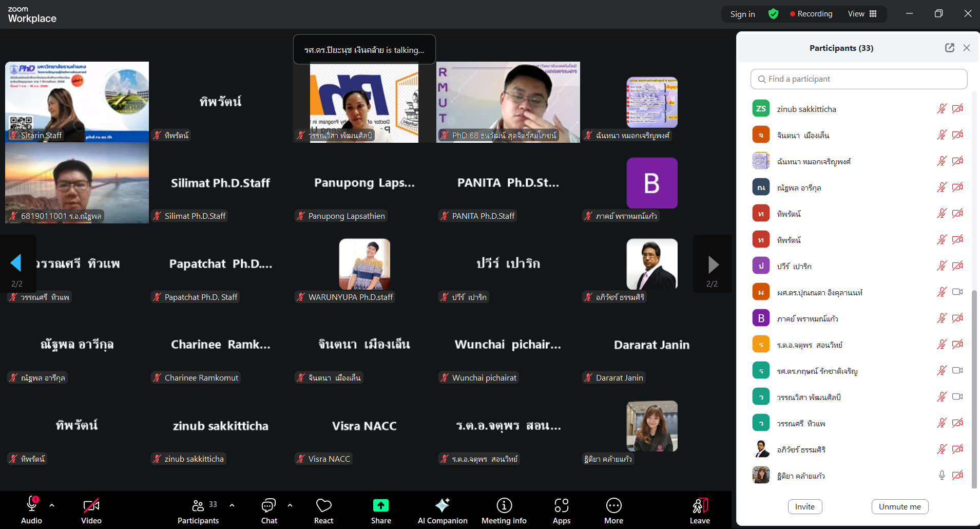Image resolution: width=980 pixels, height=529 pixels.
Task: Click muted mic icon for ภาคย์ พราหมณ์แก้ว row
Action: pyautogui.click(x=941, y=318)
